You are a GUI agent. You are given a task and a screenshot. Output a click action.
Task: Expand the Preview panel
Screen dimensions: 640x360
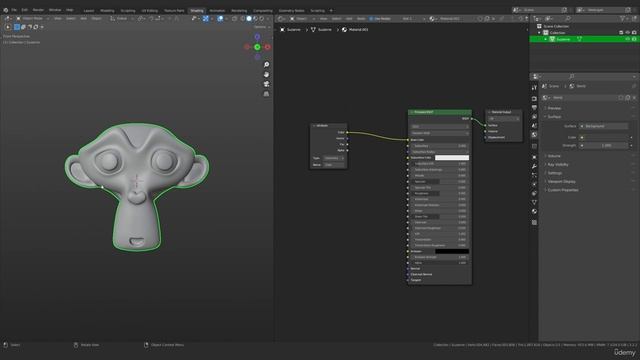(554, 108)
